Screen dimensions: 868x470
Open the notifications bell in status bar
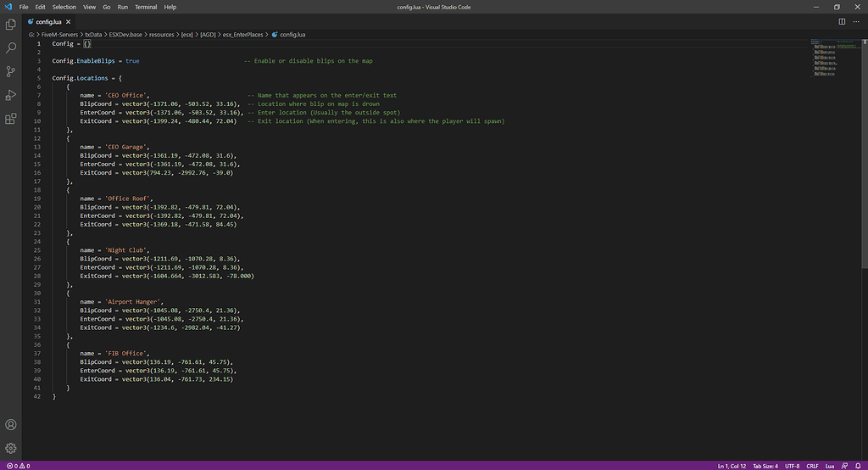[x=859, y=465]
